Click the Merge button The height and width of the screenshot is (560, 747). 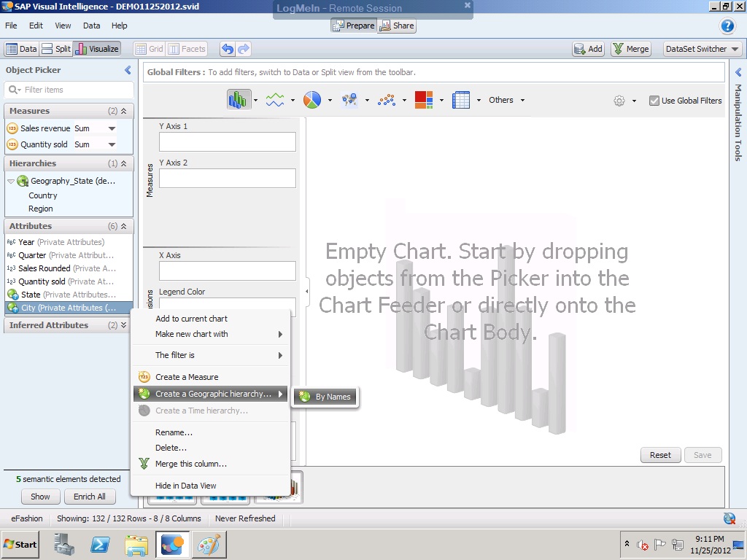click(631, 49)
